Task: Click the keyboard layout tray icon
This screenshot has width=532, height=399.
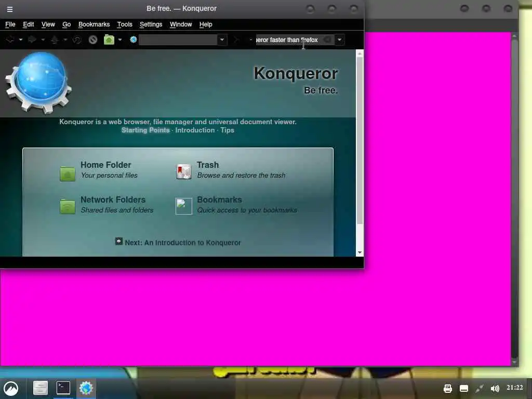Action: (x=464, y=389)
